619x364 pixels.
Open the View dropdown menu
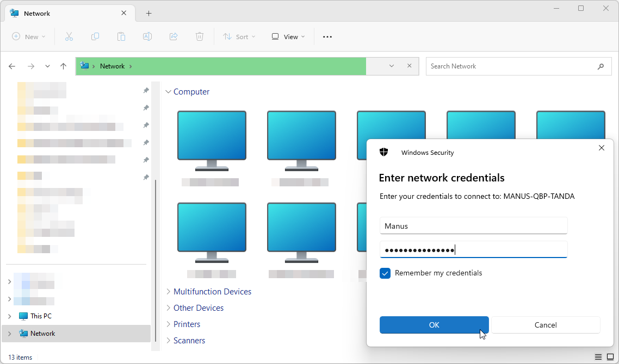(288, 36)
